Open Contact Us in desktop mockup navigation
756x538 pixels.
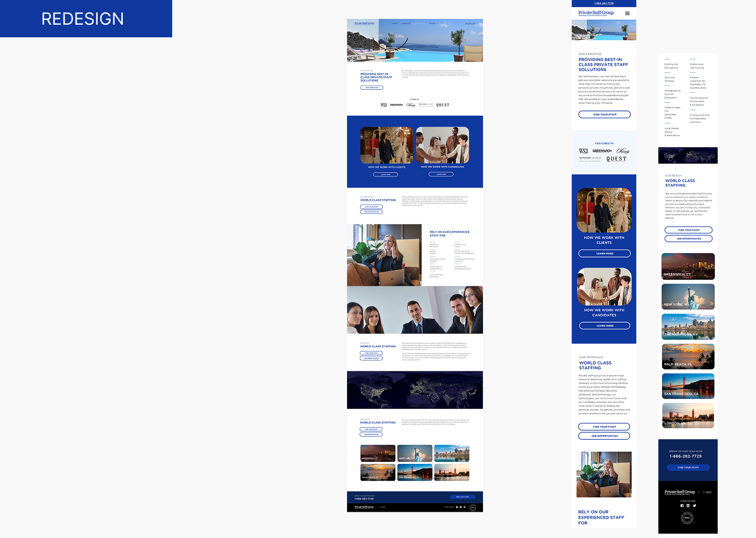(433, 24)
